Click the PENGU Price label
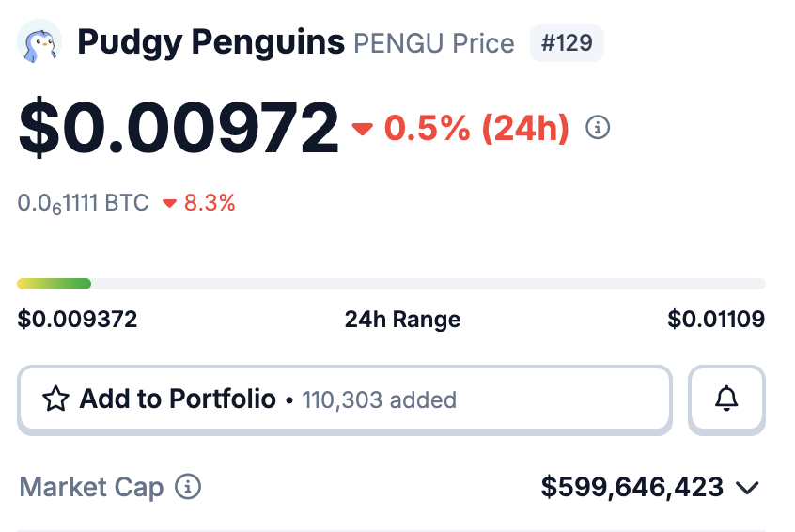This screenshot has width=795, height=532. pyautogui.click(x=433, y=43)
